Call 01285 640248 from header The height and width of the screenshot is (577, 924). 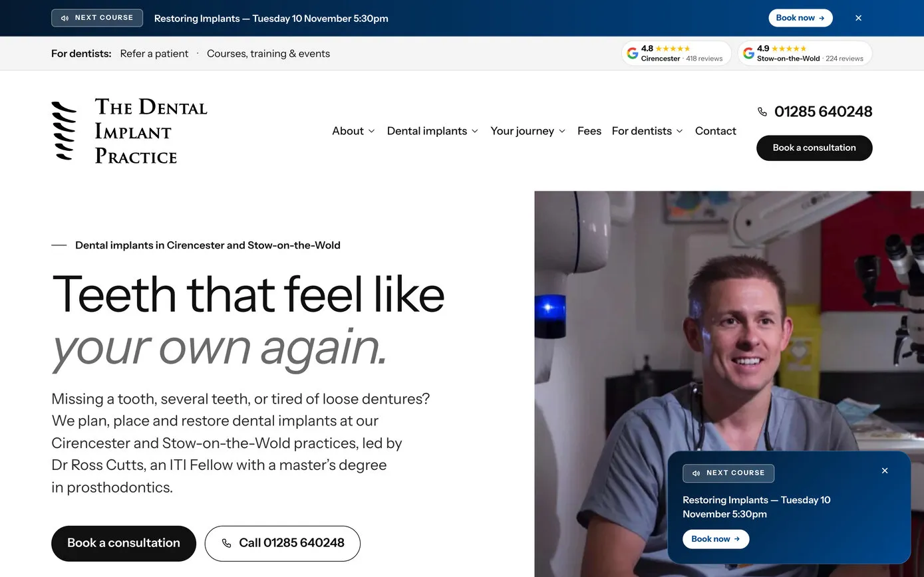tap(815, 112)
